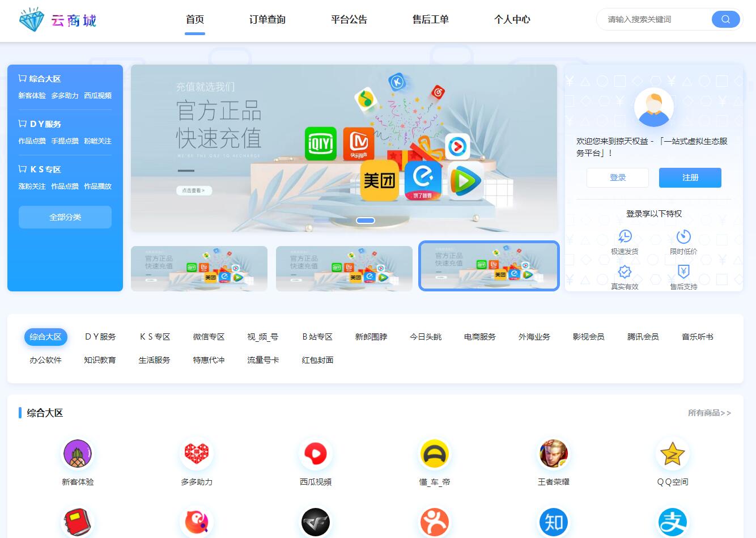756x538 pixels.
Task: Click the orange person product icon
Action: pyautogui.click(x=435, y=522)
